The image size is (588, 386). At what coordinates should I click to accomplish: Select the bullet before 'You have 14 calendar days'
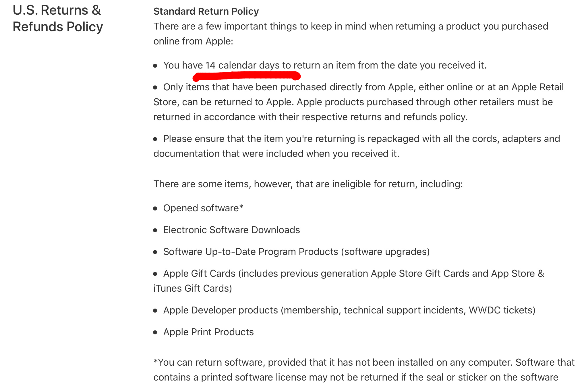click(x=155, y=66)
